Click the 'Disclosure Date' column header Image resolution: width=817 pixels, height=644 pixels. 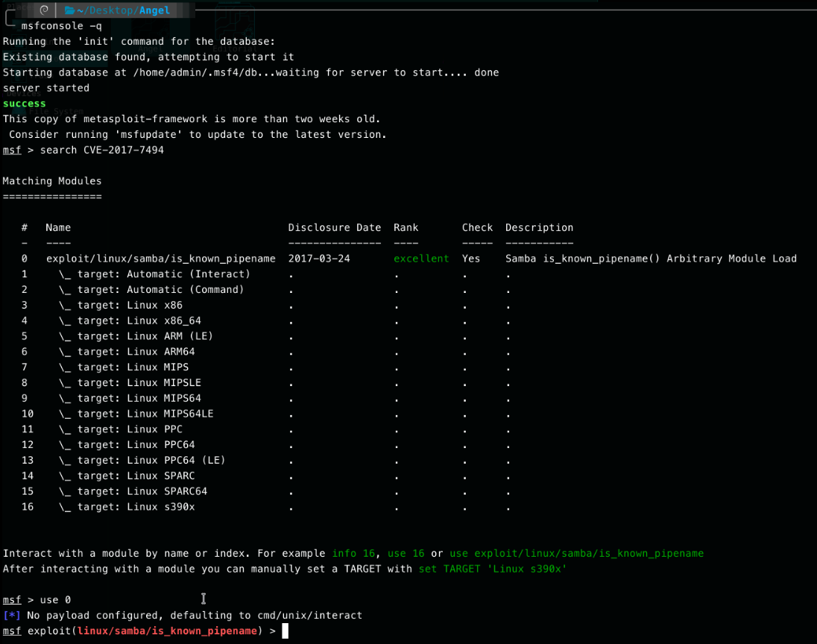[335, 227]
